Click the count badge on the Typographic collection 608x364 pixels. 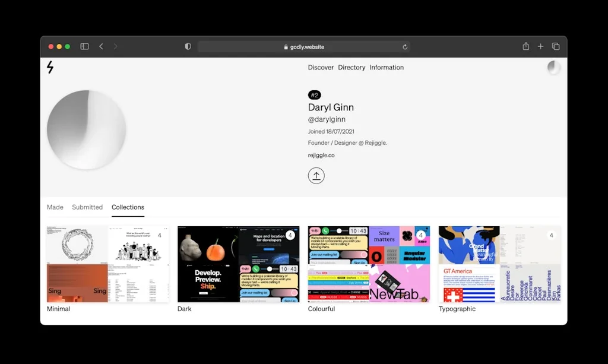[x=551, y=235]
